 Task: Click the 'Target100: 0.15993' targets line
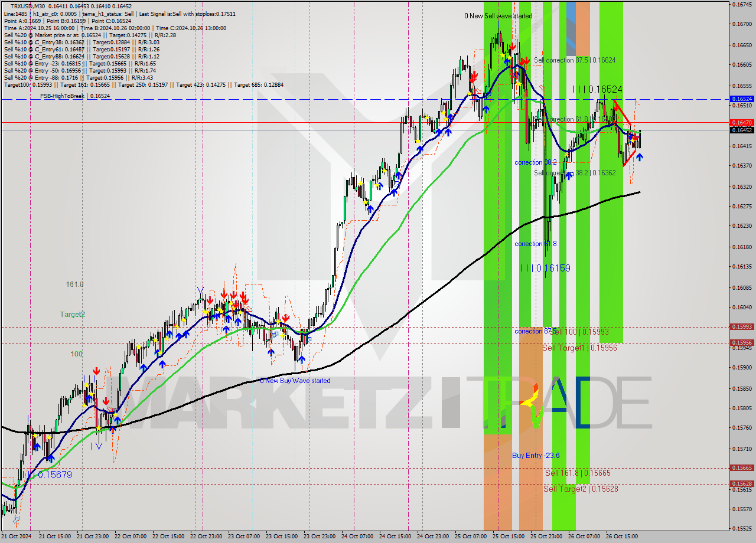pos(144,84)
